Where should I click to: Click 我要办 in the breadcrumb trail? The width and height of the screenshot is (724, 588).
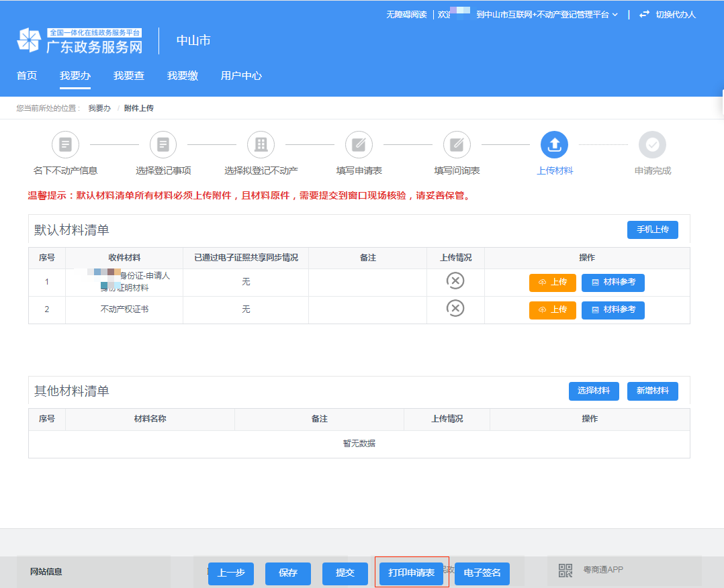(99, 107)
